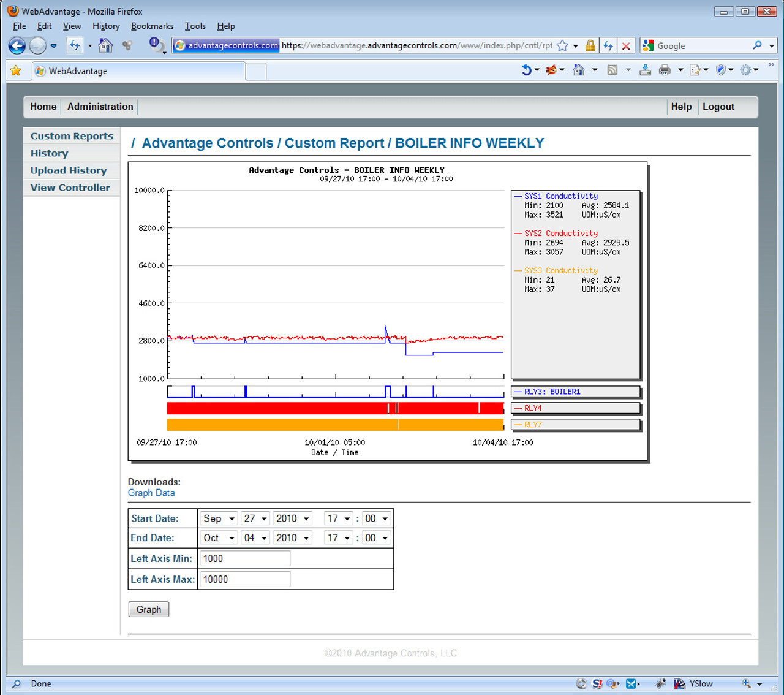The width and height of the screenshot is (784, 695).
Task: Open the End Date day dropdown (04)
Action: (x=255, y=538)
